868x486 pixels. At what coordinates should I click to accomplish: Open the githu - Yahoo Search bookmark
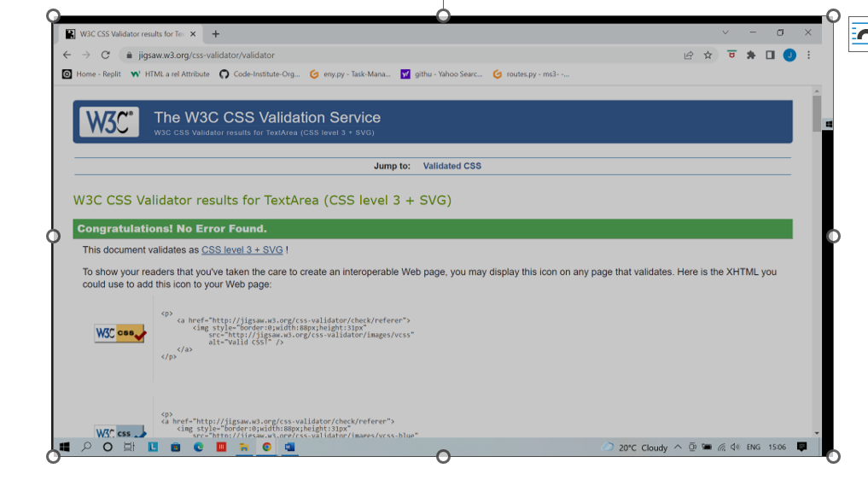(442, 73)
